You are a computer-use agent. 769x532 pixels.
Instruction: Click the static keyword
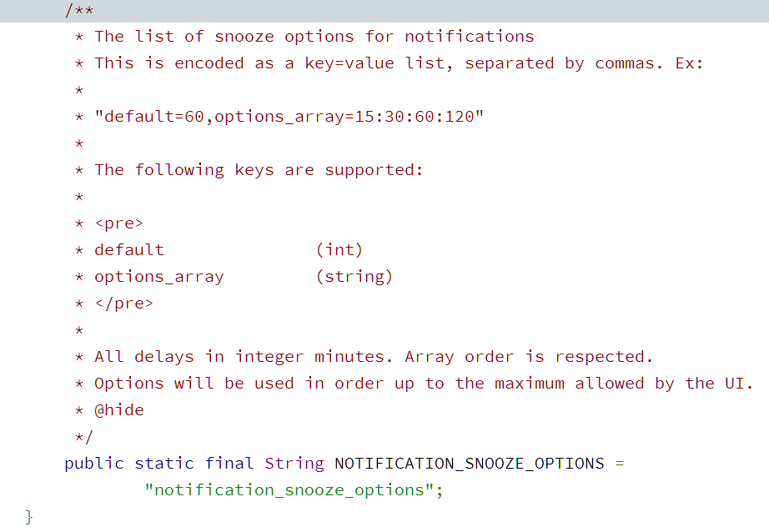click(164, 464)
